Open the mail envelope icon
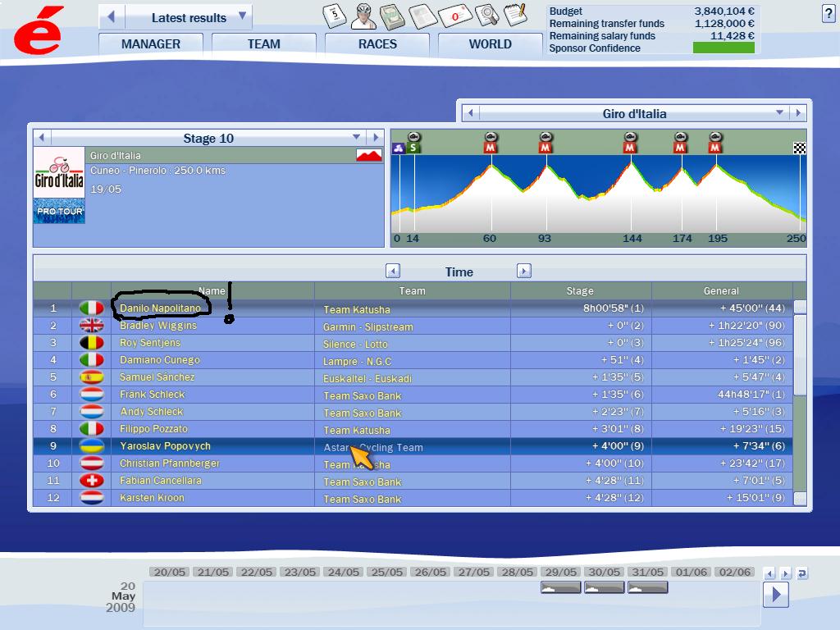Image resolution: width=840 pixels, height=630 pixels. (x=454, y=15)
